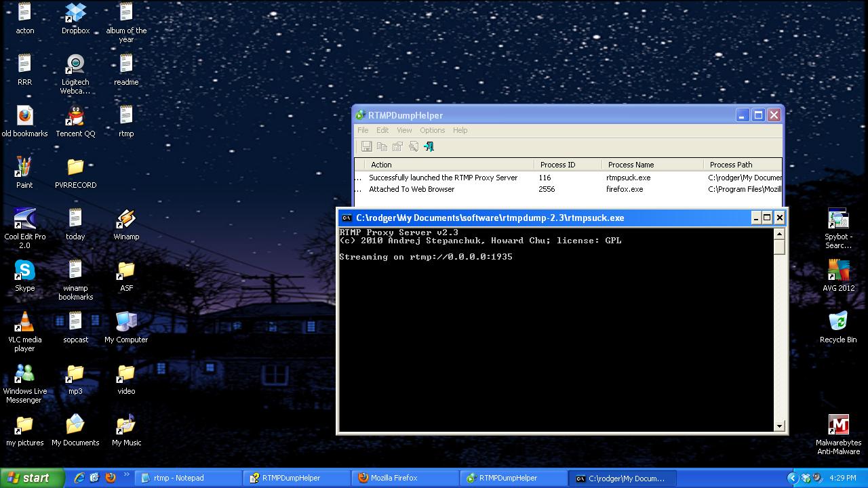Viewport: 868px width, 488px height.
Task: Select the old bookmarks Firefox desktop icon
Action: coord(24,115)
